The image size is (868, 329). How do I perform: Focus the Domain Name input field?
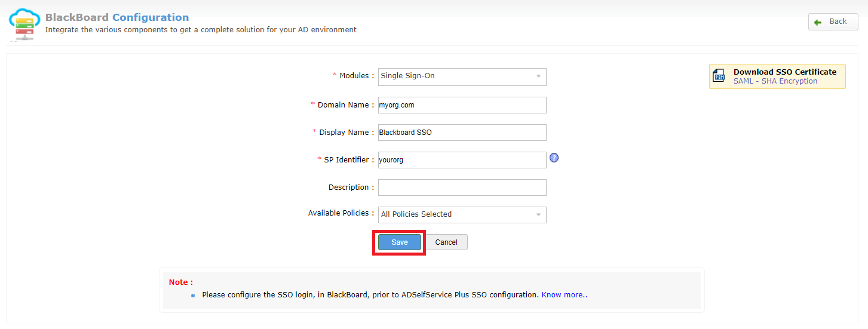[462, 105]
